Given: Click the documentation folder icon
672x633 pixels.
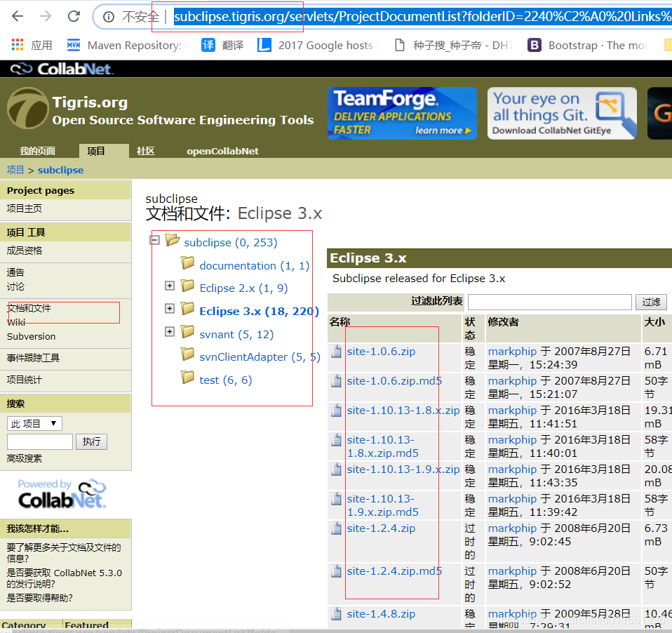Looking at the screenshot, I should click(187, 263).
